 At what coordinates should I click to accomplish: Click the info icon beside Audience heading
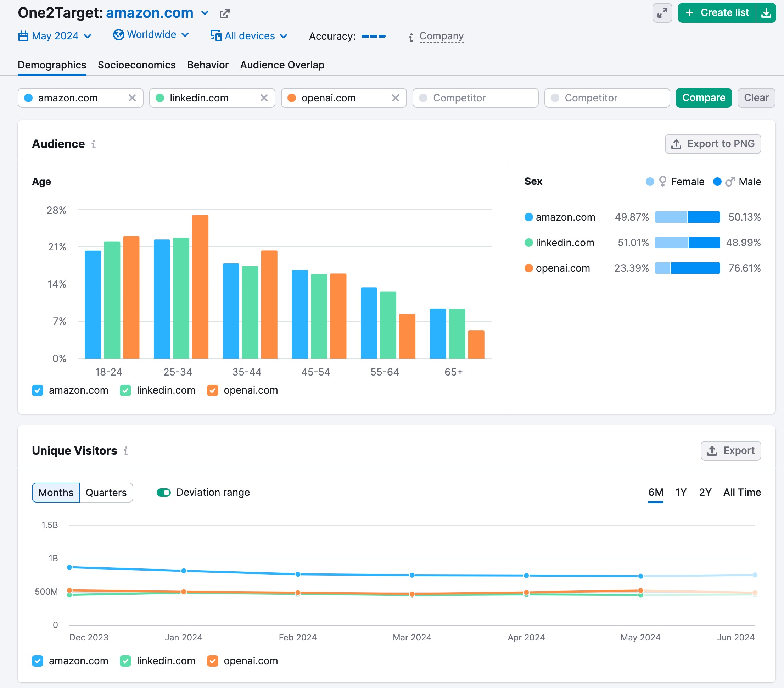pos(94,144)
